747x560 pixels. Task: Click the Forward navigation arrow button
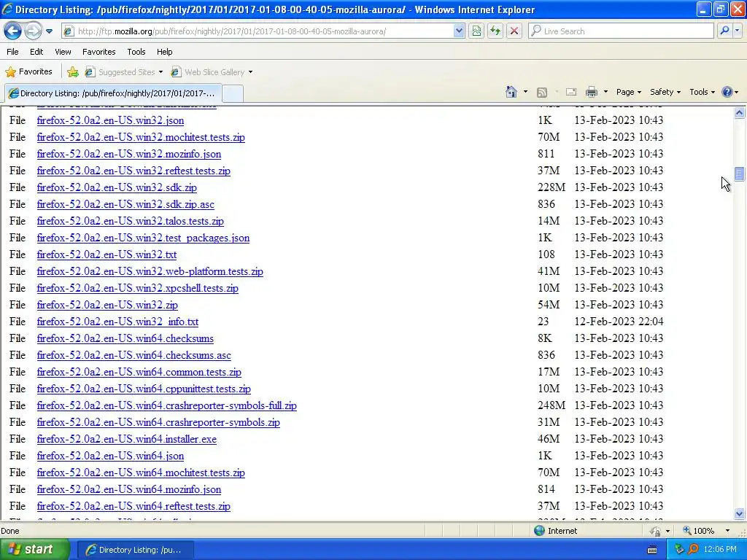(33, 31)
